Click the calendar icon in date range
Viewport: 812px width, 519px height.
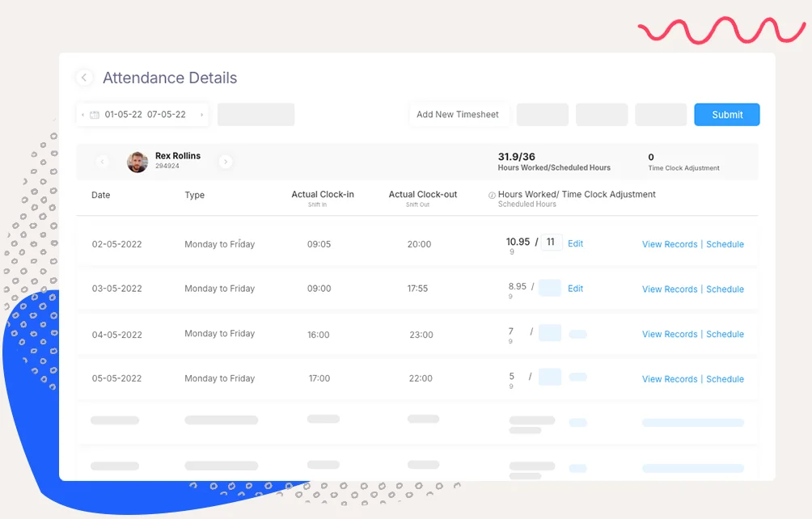point(95,115)
